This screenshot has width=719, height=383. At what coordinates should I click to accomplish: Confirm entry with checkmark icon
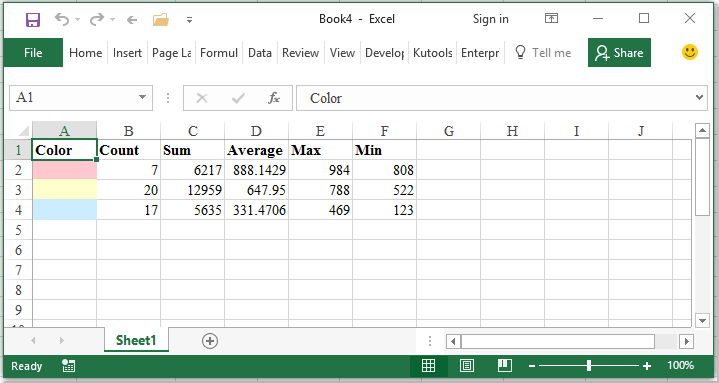pyautogui.click(x=238, y=98)
